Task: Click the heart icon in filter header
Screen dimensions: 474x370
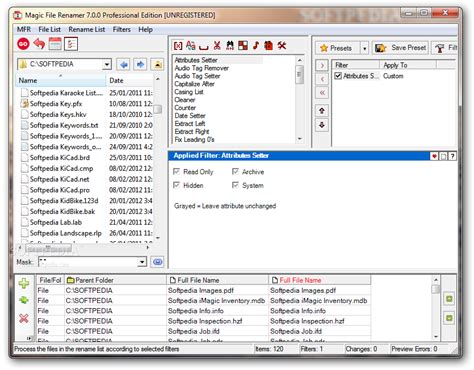Action: coord(434,156)
